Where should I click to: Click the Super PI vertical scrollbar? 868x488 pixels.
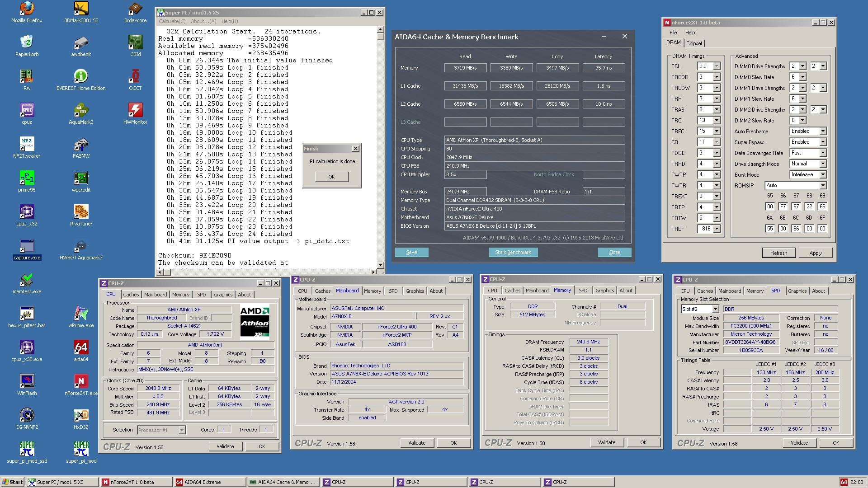tap(380, 147)
